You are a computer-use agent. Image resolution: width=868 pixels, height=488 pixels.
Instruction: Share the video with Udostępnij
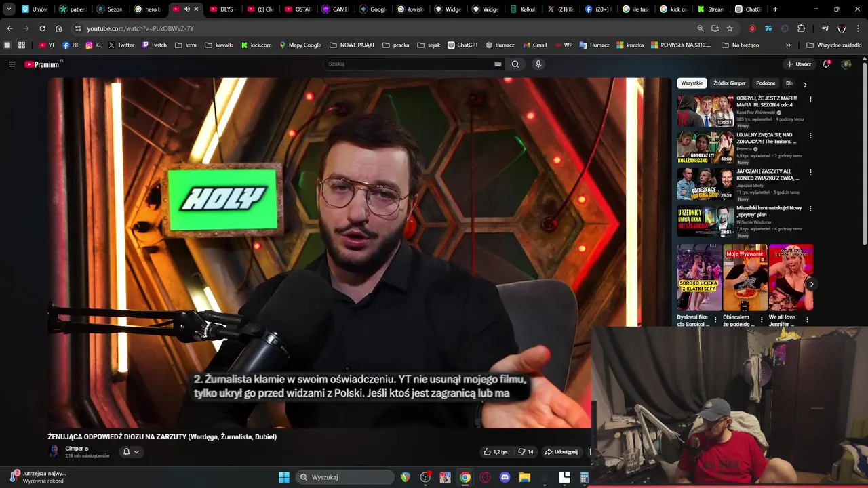click(x=561, y=452)
